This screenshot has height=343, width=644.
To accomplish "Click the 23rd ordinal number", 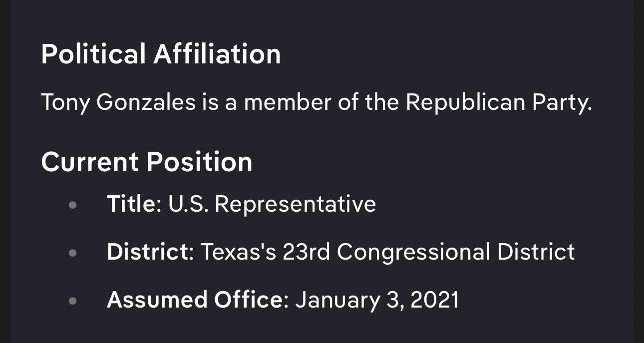I will 306,252.
